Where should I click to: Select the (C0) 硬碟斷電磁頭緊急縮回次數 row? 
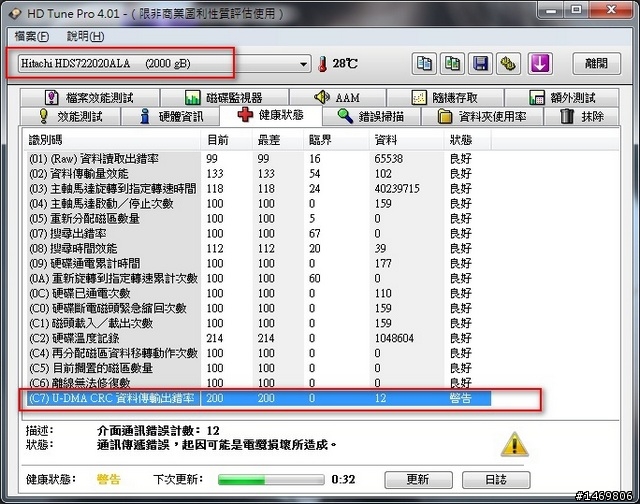pyautogui.click(x=259, y=308)
